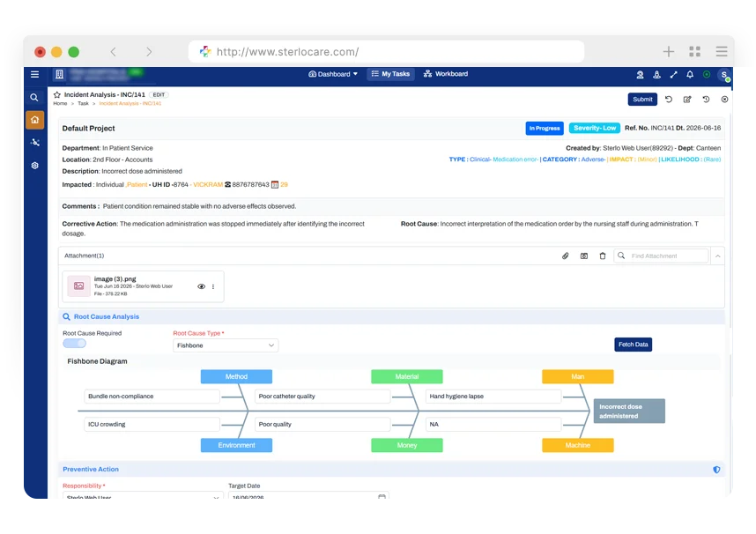Open the Root Cause Type Fishbone dropdown
The height and width of the screenshot is (534, 756).
tap(226, 345)
